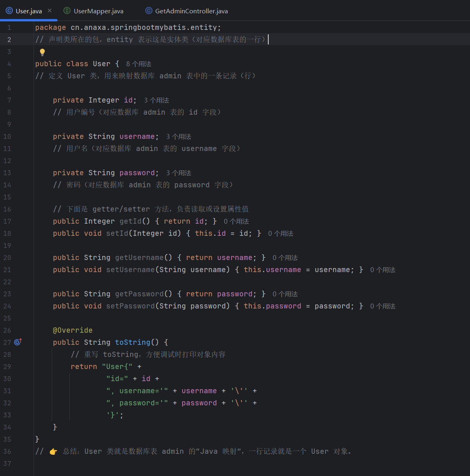
Task: Click the ", username='" string on line 31
Action: (137, 391)
